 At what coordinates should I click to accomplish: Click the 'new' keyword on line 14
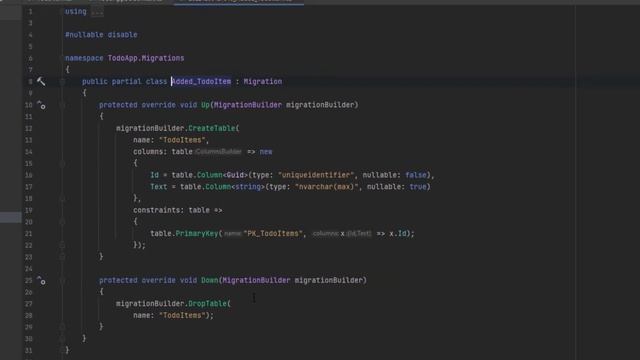pos(266,152)
